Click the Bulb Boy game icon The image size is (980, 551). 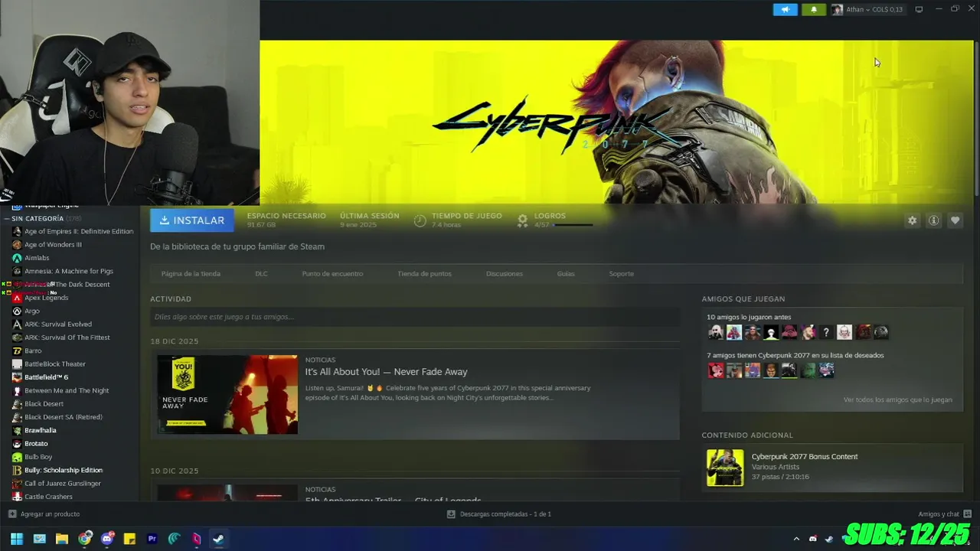pyautogui.click(x=17, y=457)
